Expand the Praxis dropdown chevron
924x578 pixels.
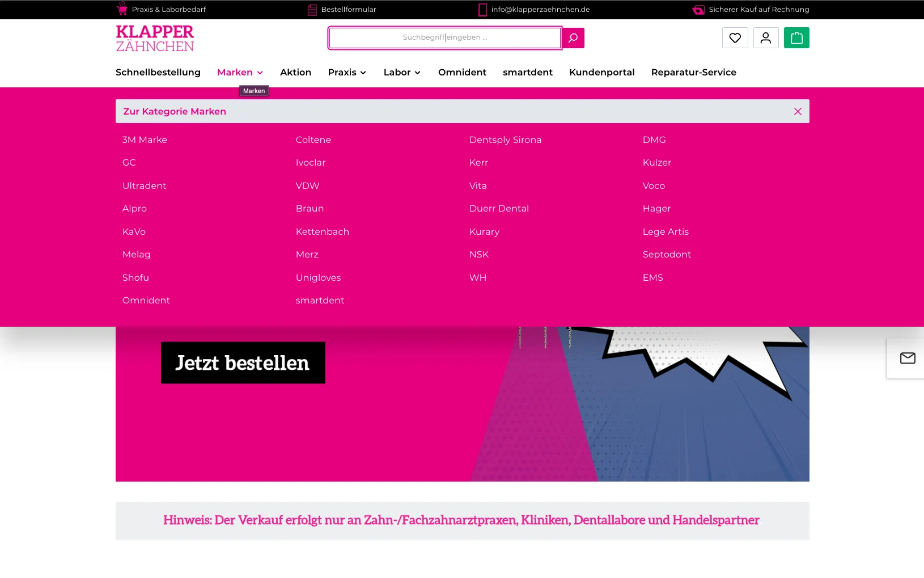point(363,73)
